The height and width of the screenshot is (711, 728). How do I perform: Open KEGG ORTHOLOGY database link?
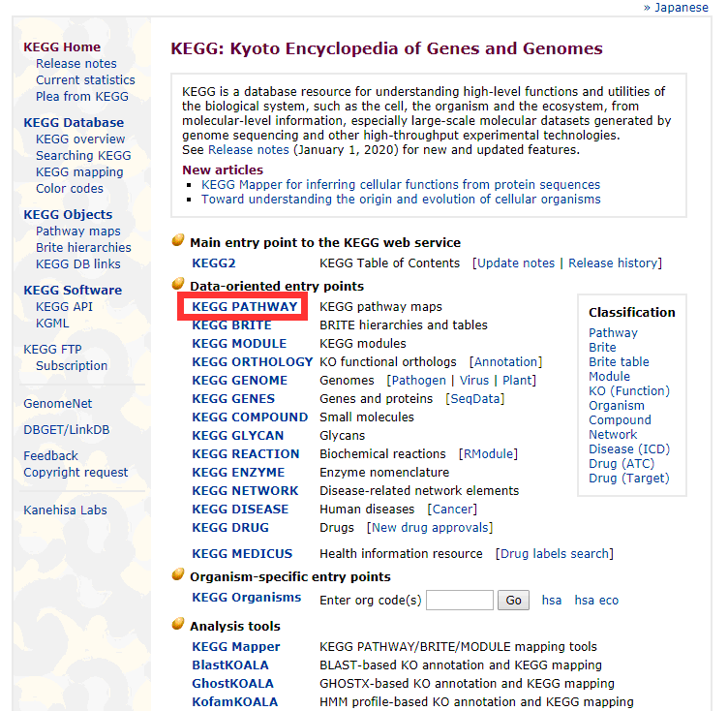(253, 362)
